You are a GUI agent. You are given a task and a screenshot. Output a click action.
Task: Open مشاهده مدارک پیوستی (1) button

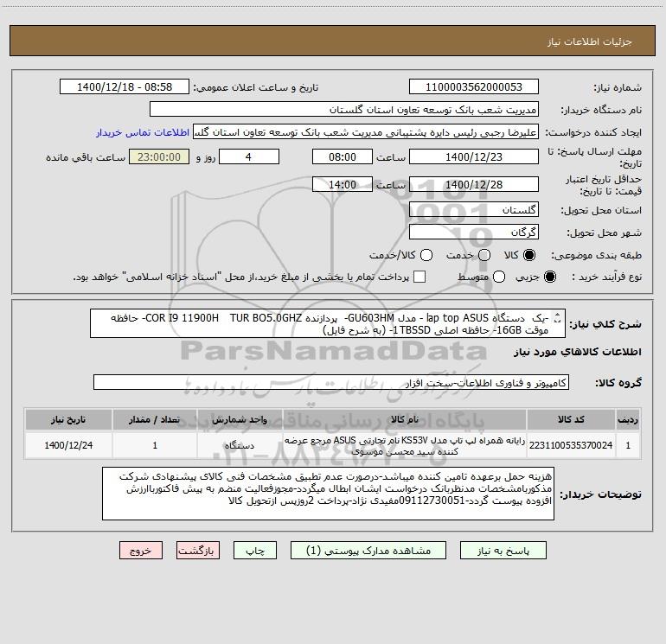pyautogui.click(x=368, y=550)
